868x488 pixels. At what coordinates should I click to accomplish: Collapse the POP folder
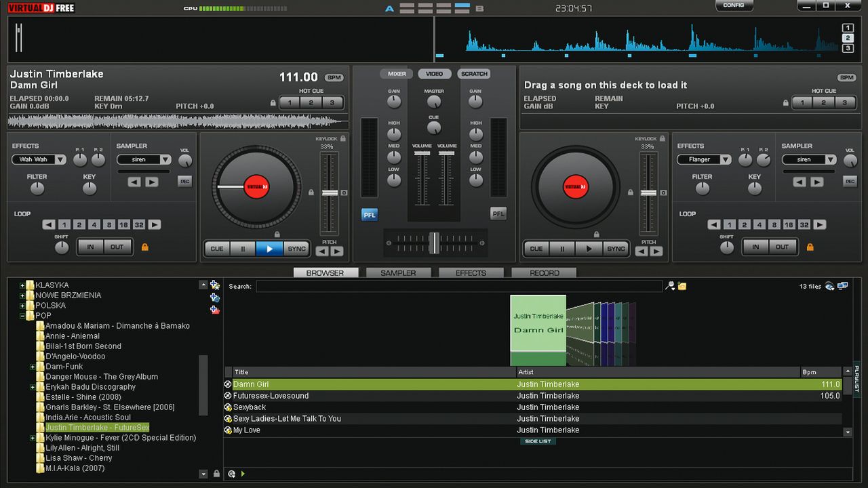pos(22,316)
